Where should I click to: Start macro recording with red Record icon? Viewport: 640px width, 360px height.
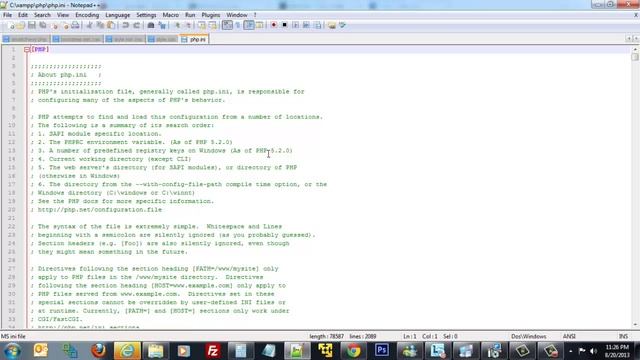click(x=274, y=25)
